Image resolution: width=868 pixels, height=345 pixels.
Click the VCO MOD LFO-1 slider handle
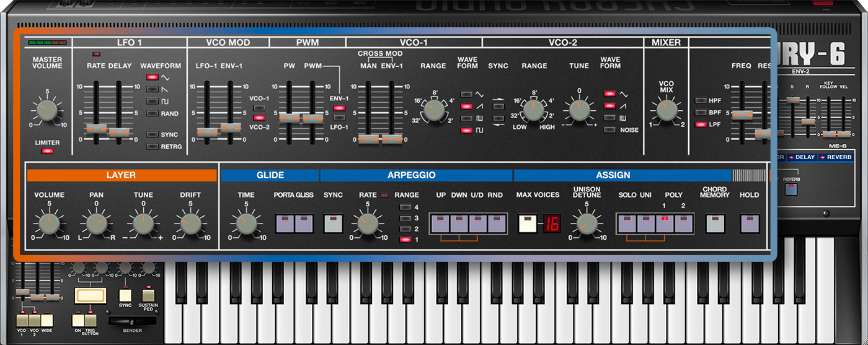(207, 131)
